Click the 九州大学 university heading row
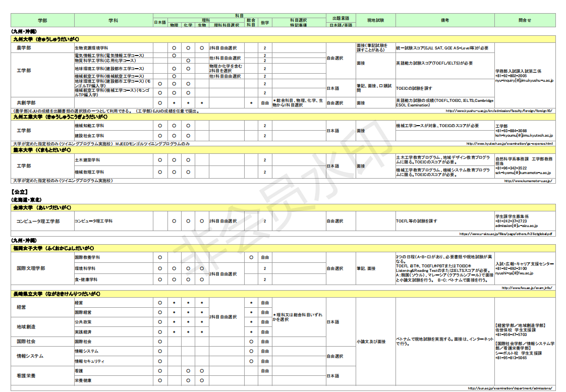Viewport: 566px width, 392px height. [283, 39]
